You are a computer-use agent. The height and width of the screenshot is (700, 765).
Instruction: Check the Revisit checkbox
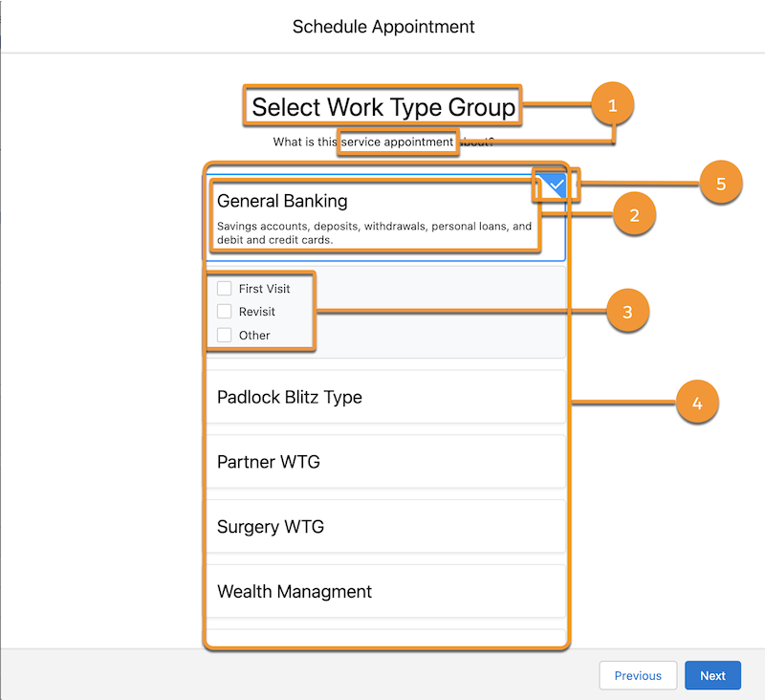tap(225, 311)
